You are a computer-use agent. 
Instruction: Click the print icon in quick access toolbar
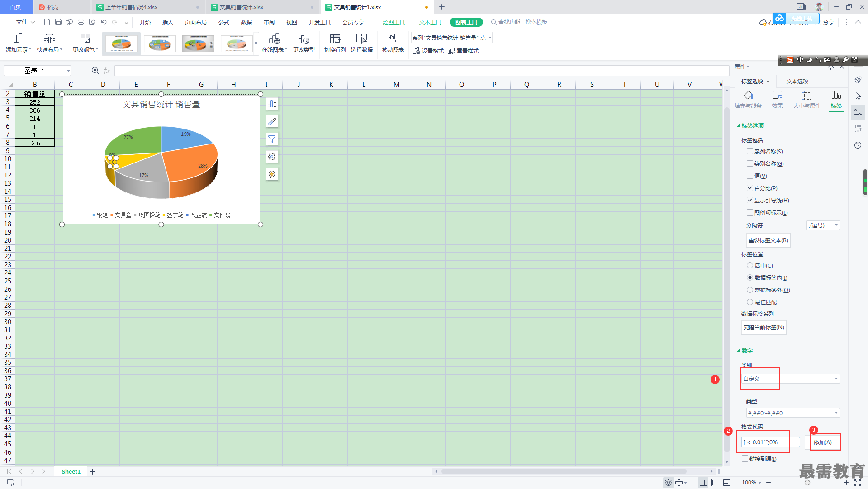click(x=81, y=22)
